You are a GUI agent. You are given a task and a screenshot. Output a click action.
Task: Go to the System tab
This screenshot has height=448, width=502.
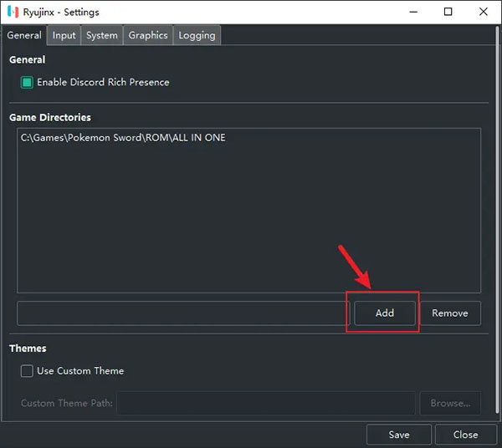102,35
